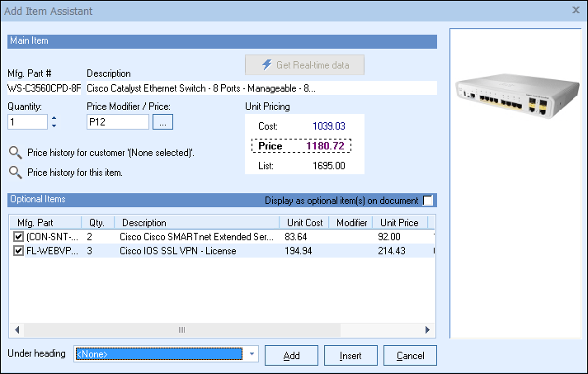
Task: Click magnifier icon for this item's price history
Action: click(15, 173)
